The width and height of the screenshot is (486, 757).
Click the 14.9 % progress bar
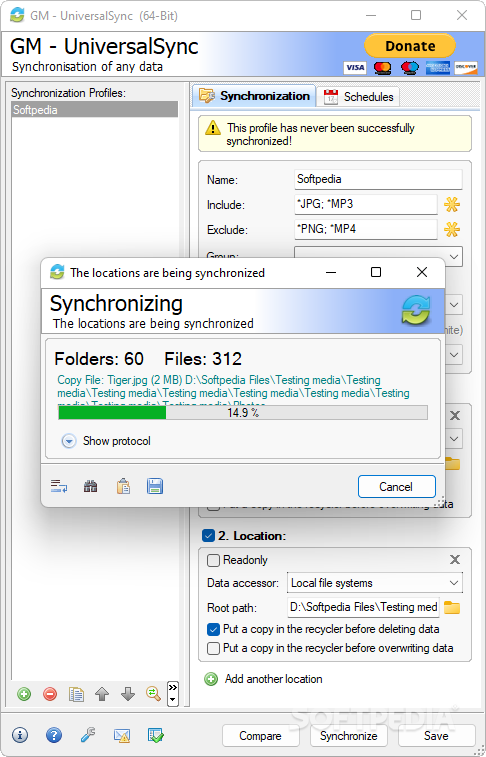(243, 413)
